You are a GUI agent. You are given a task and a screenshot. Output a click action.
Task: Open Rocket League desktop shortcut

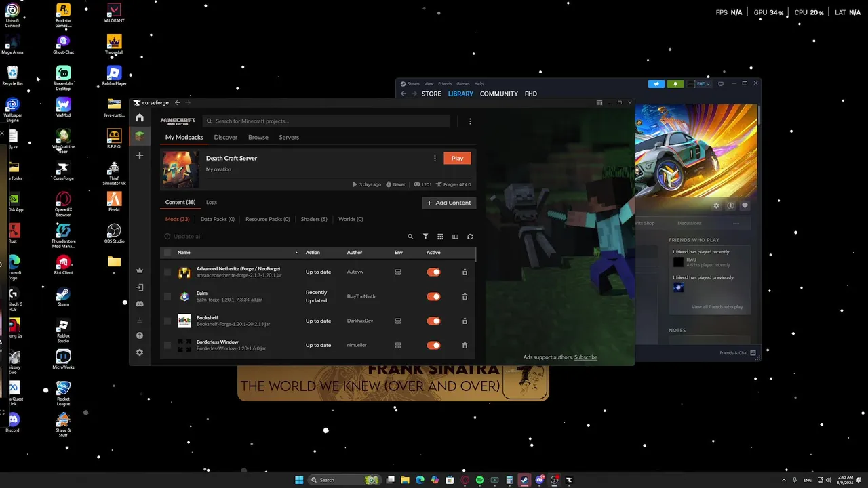point(63,392)
